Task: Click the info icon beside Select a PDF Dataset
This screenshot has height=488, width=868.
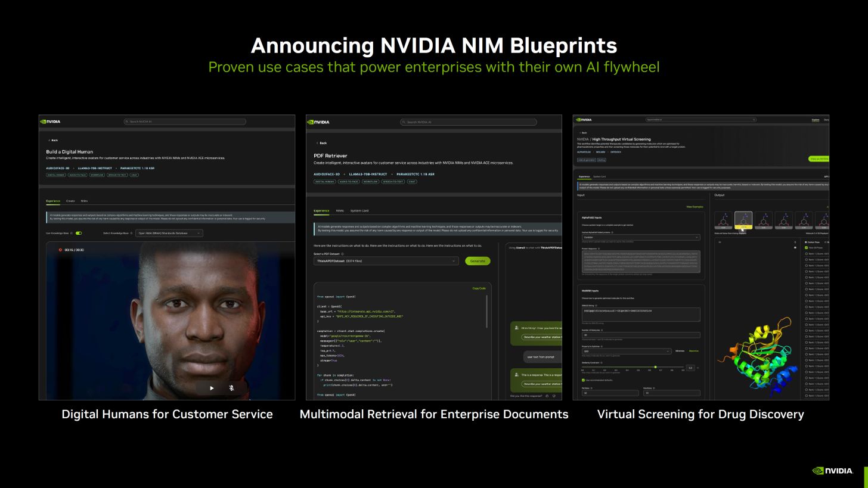Action: point(343,254)
